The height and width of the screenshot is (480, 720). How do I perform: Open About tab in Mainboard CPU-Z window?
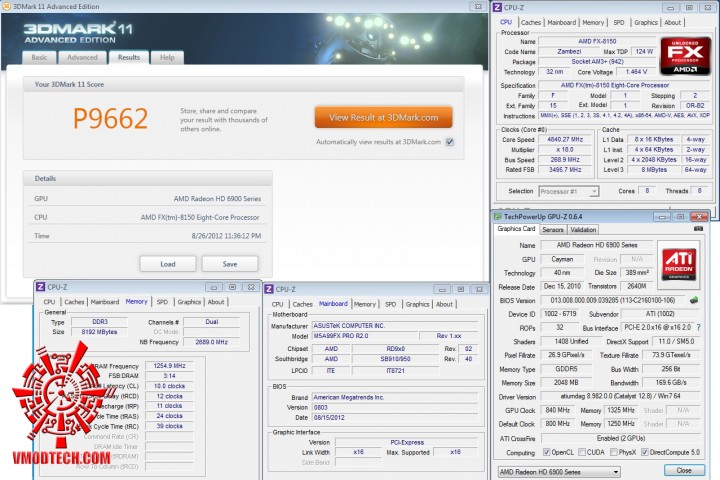(444, 304)
